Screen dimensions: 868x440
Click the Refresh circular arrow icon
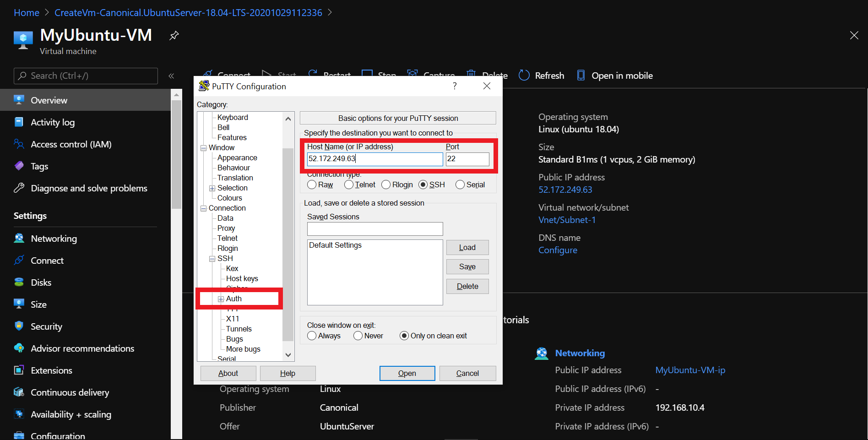524,75
